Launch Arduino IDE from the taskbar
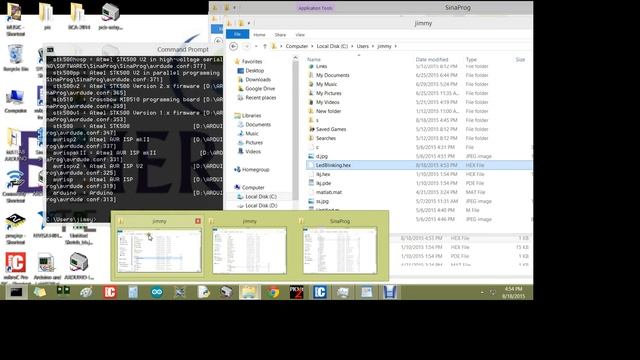This screenshot has height=360, width=640. pos(157,292)
